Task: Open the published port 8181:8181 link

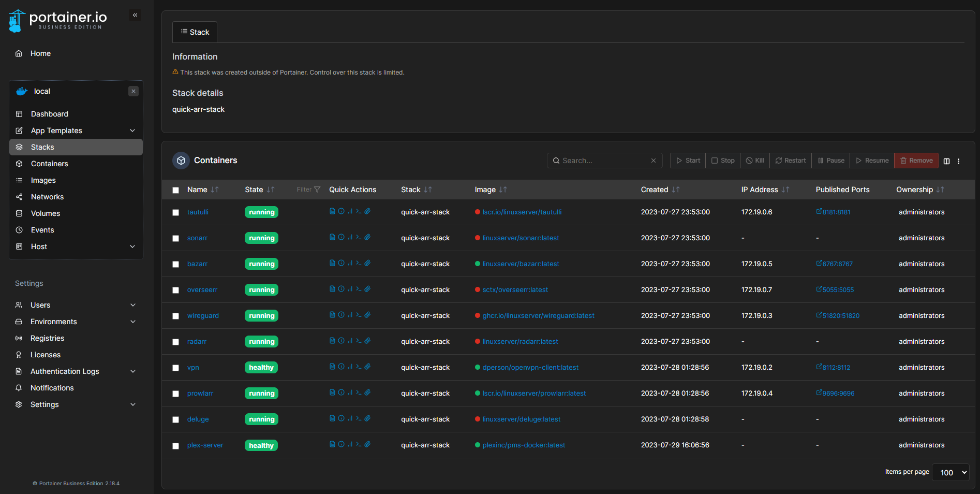Action: point(833,212)
